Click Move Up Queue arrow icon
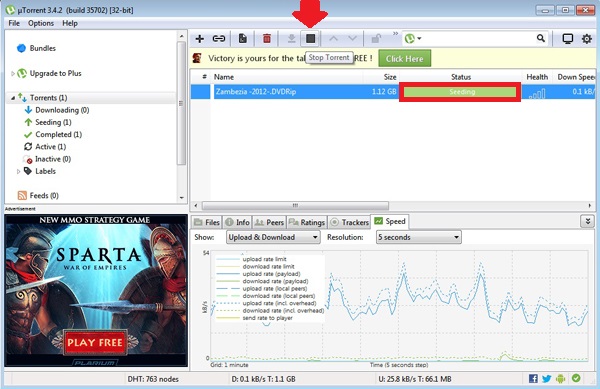 pos(333,39)
